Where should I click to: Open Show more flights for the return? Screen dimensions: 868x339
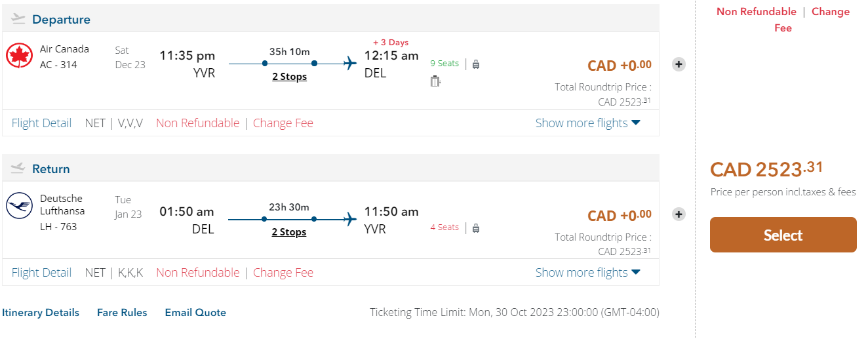pos(587,273)
